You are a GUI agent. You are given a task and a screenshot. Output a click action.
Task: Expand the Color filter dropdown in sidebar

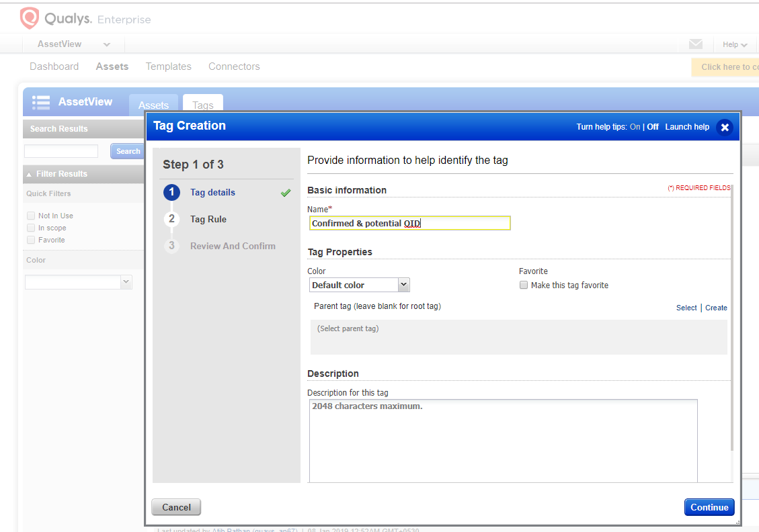click(x=126, y=281)
